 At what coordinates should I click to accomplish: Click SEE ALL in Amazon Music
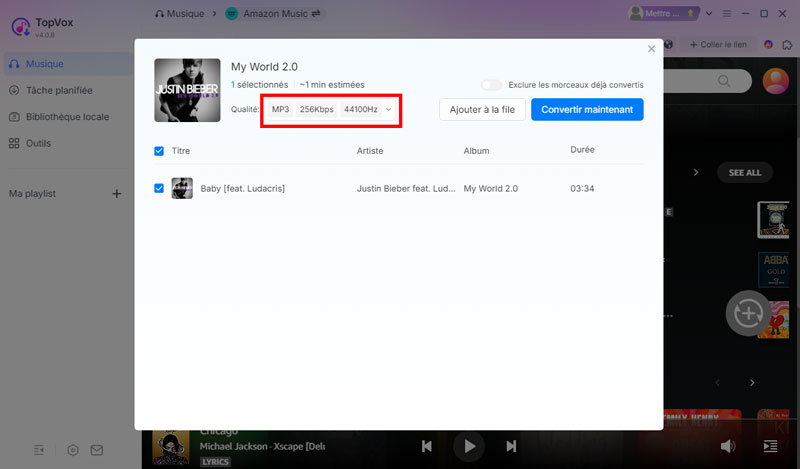pos(745,172)
